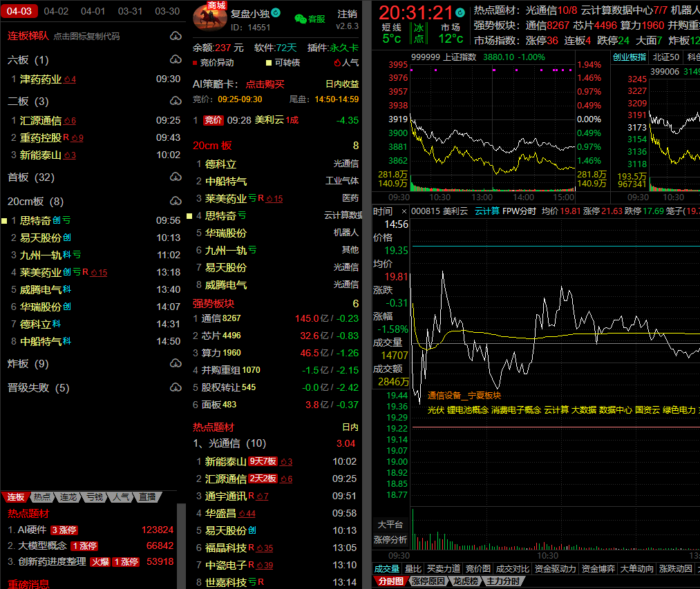Click the refresh icon next to 复盘小独

pyautogui.click(x=276, y=12)
